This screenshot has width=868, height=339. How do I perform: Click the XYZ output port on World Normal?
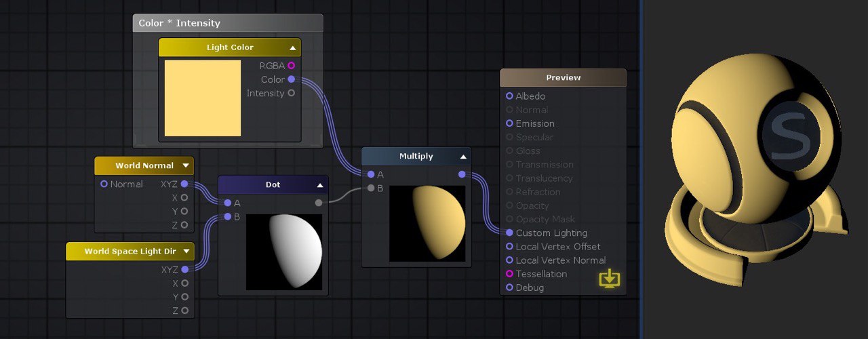(184, 184)
